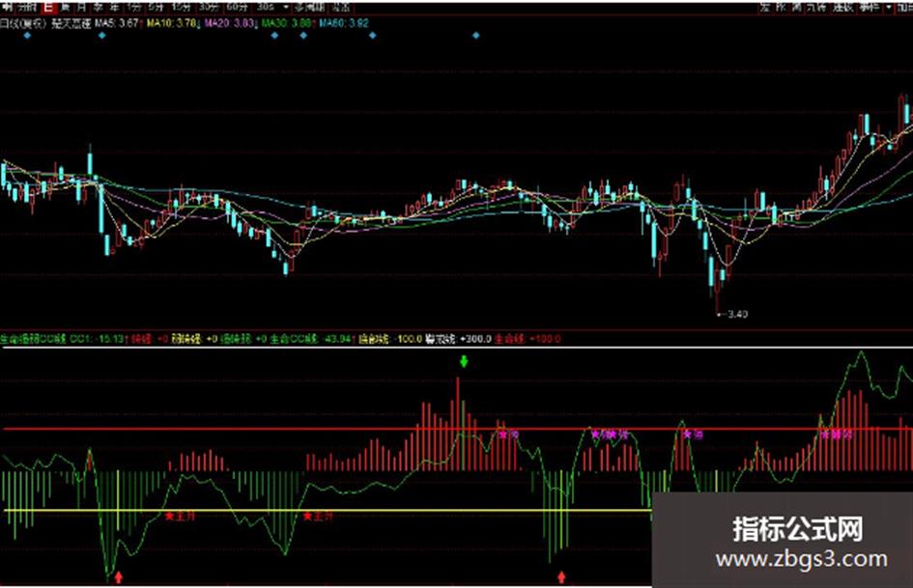Click the leftmost blue diamond event marker
Viewport: 913px width, 588px height.
(x=27, y=36)
